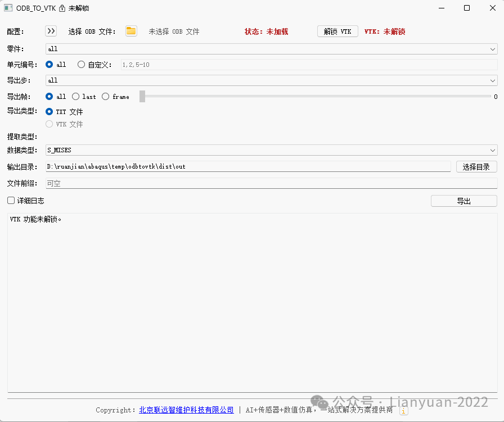The image size is (504, 422).
Task: Open the ODB file picker folder icon
Action: [x=131, y=31]
